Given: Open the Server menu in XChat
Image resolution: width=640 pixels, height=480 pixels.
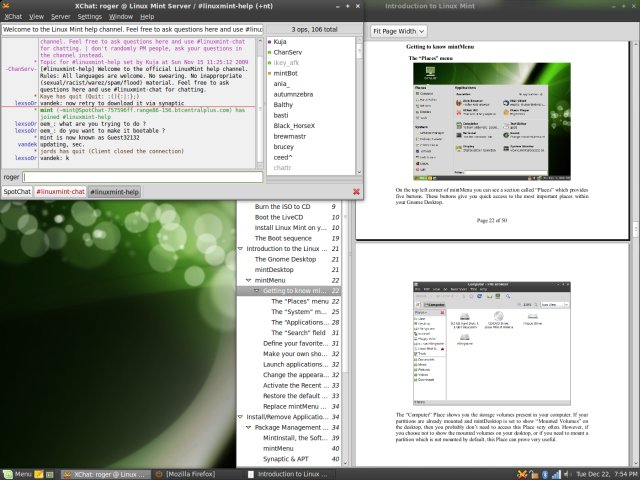Looking at the screenshot, I should [x=62, y=17].
